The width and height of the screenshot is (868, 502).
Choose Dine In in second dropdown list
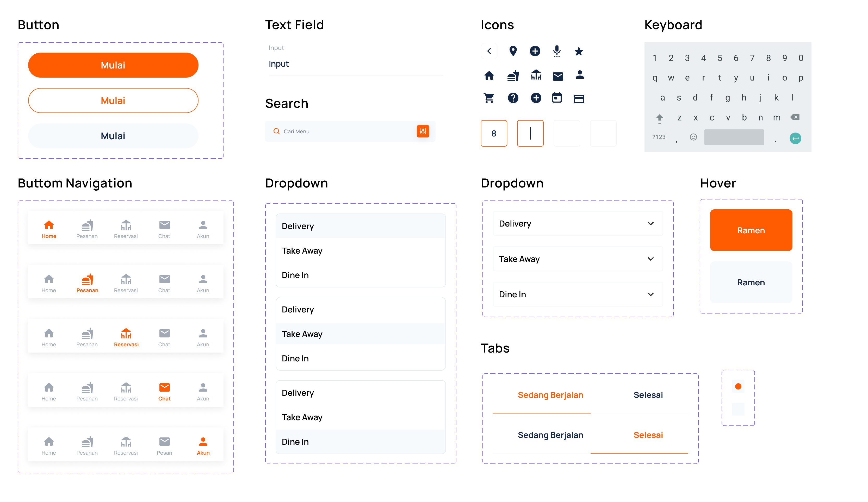pos(361,359)
